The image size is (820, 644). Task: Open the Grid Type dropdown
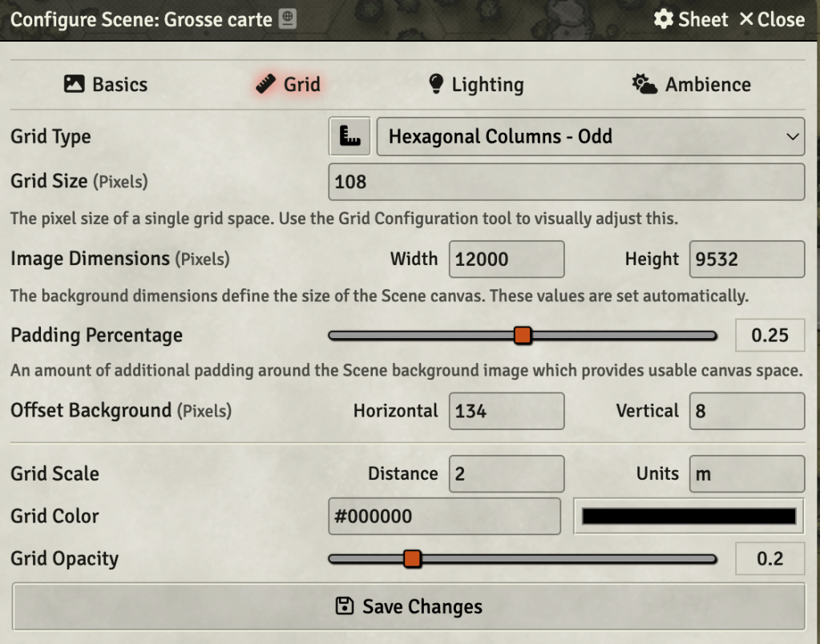pos(591,136)
